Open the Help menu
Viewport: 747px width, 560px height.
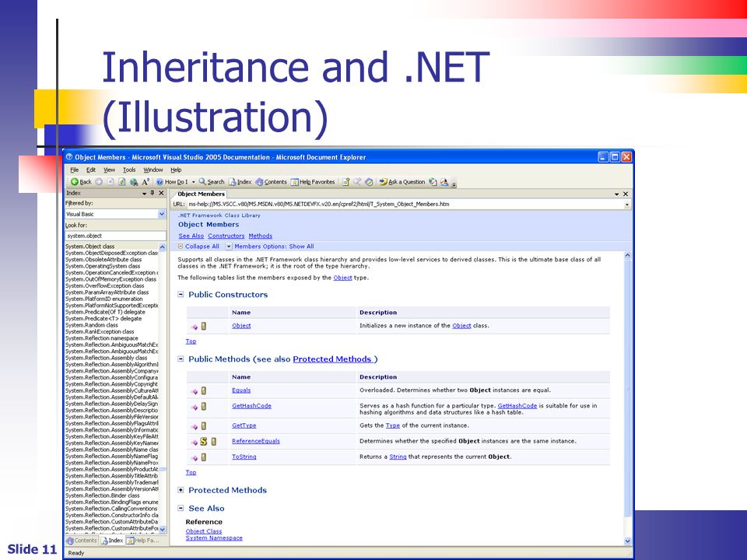(177, 170)
